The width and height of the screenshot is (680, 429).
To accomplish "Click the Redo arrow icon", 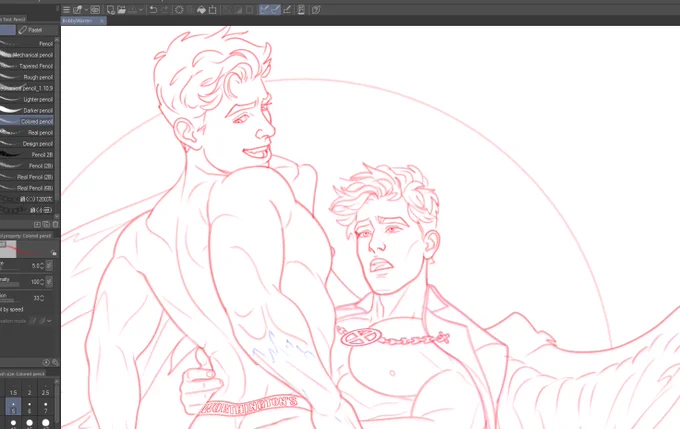I will [x=164, y=10].
